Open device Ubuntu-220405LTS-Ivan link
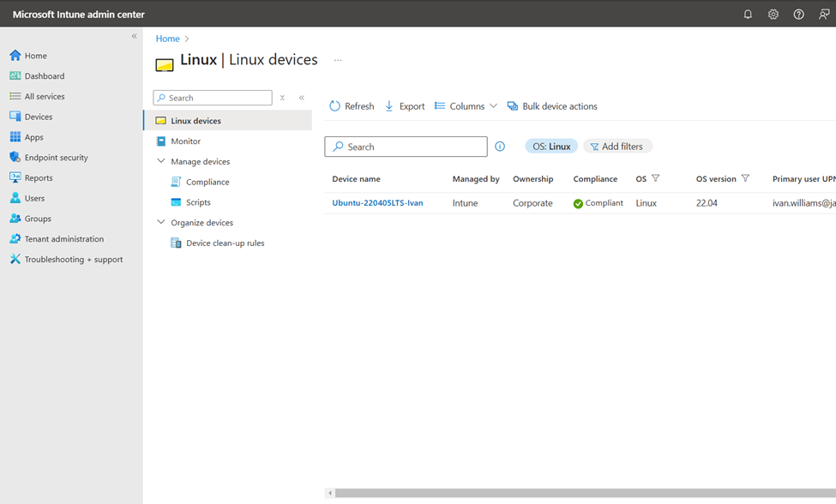836x504 pixels. [377, 203]
